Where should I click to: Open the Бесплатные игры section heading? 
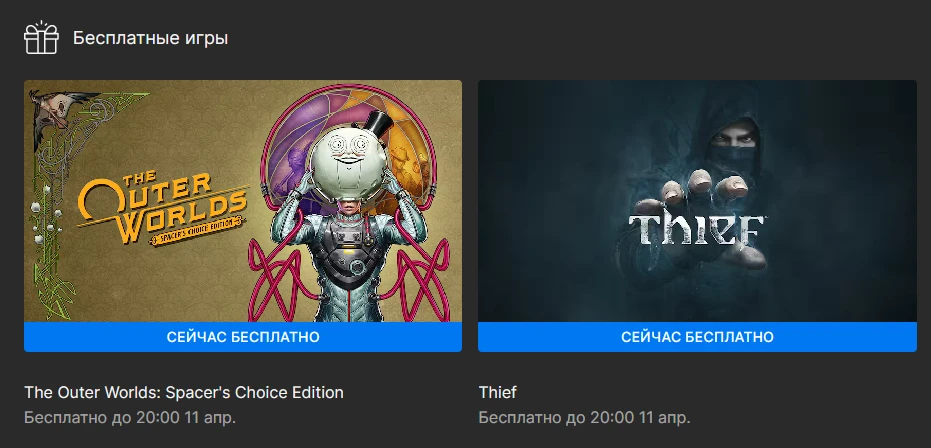[150, 38]
